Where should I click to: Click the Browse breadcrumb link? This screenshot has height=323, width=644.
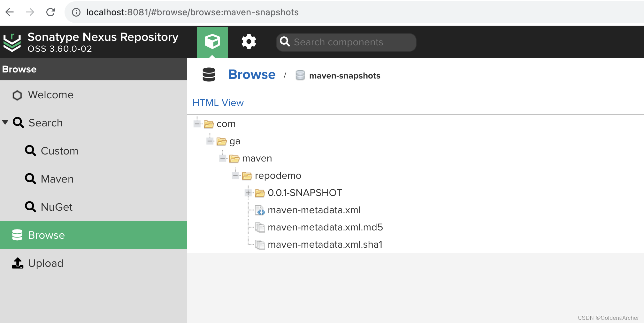(252, 74)
